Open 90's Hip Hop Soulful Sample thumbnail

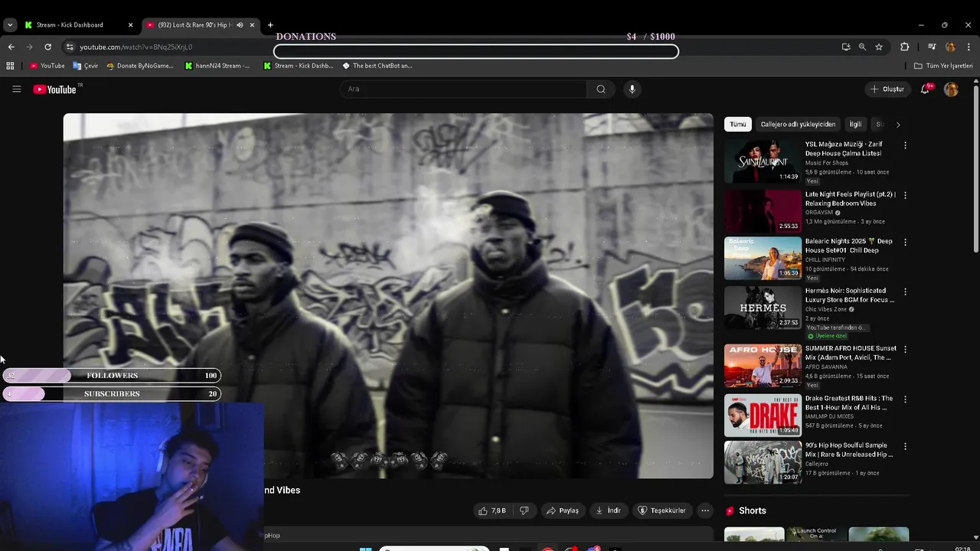click(763, 462)
